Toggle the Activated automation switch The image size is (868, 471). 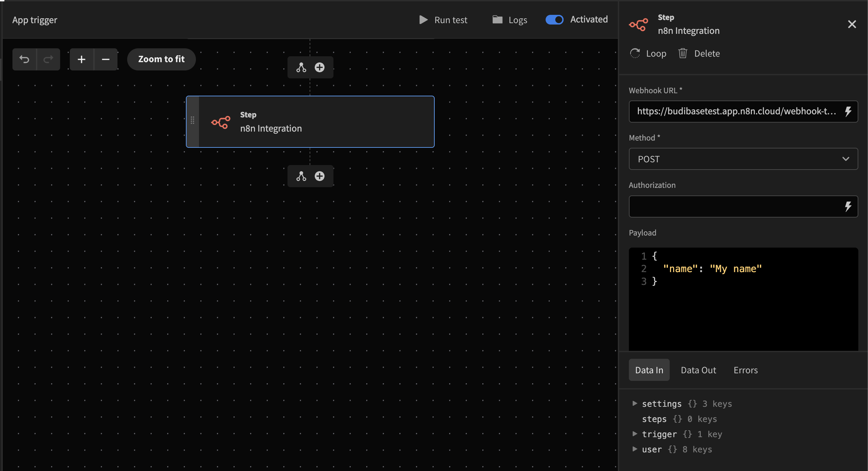point(554,20)
